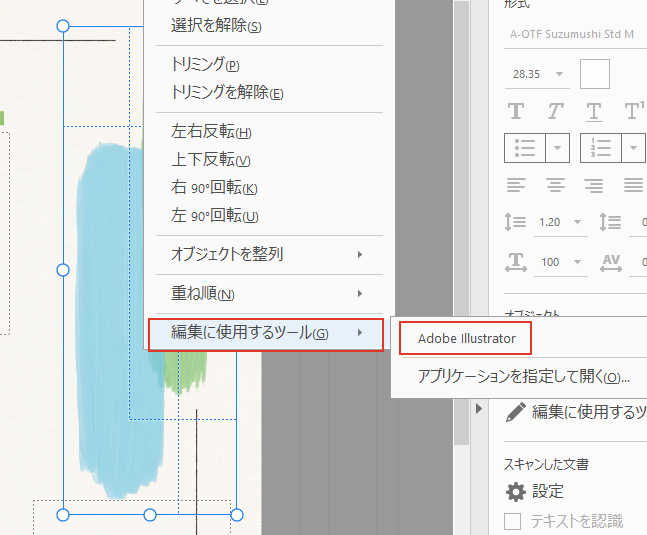Select トリミングを解除 menu item

[269, 92]
